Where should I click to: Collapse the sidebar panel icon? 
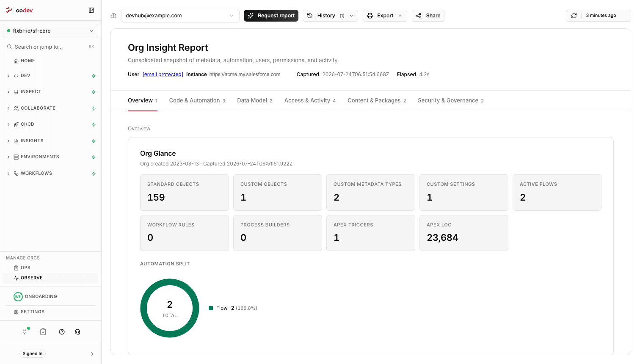click(x=91, y=10)
